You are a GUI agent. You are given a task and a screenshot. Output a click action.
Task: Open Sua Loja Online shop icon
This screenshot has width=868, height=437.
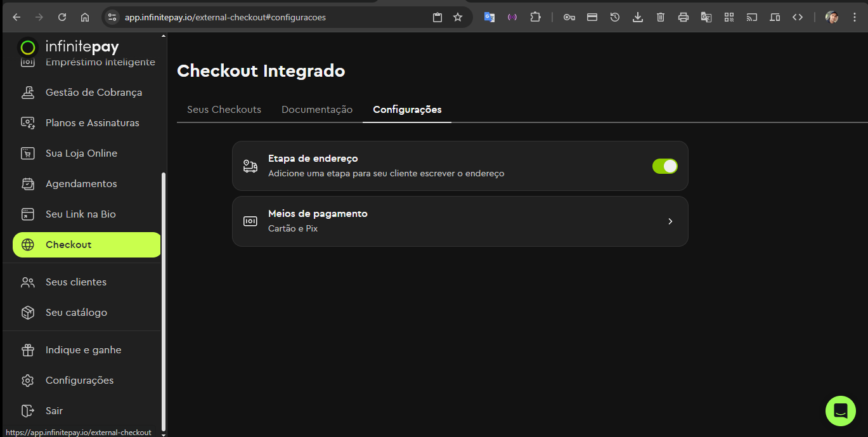tap(28, 153)
